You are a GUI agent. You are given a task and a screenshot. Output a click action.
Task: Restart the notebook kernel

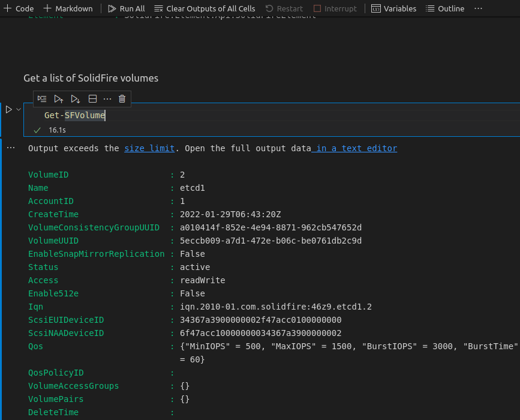point(284,8)
